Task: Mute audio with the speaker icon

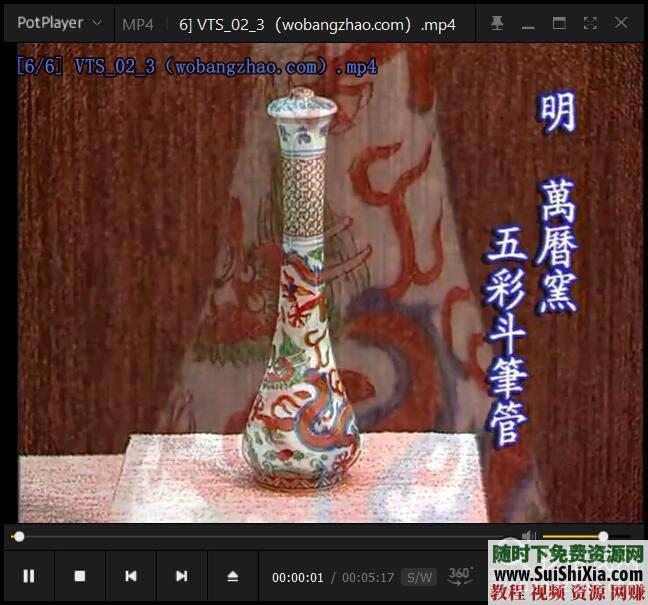Action: (527, 536)
